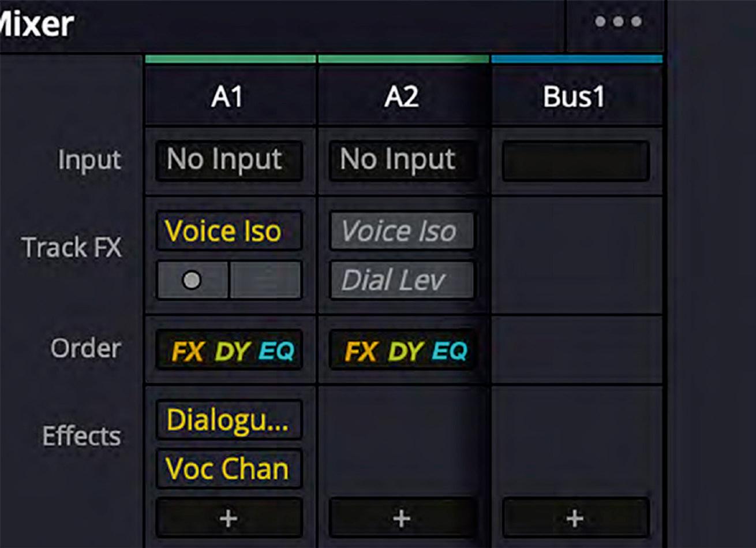Select the A1 track header
This screenshot has height=548, width=756.
click(x=229, y=97)
